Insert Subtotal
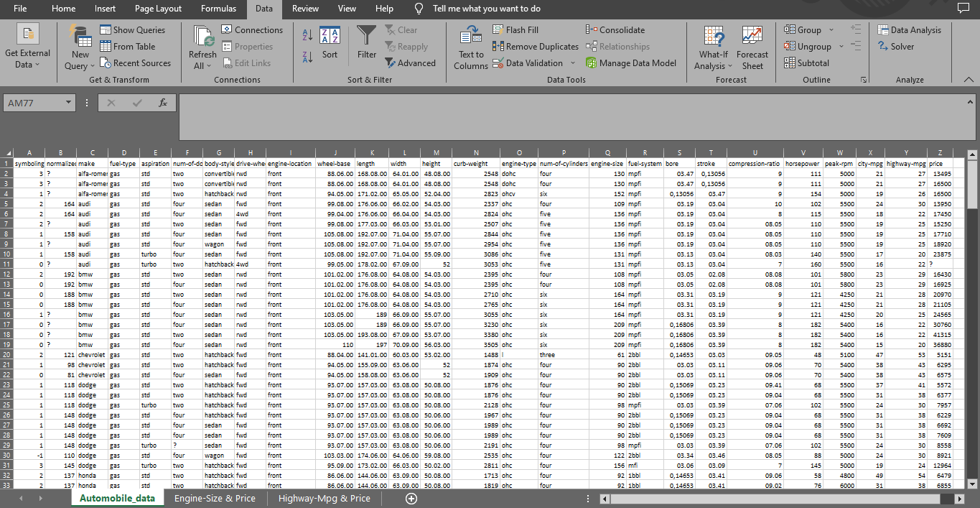Viewport: 980px width, 508px height. (x=807, y=63)
